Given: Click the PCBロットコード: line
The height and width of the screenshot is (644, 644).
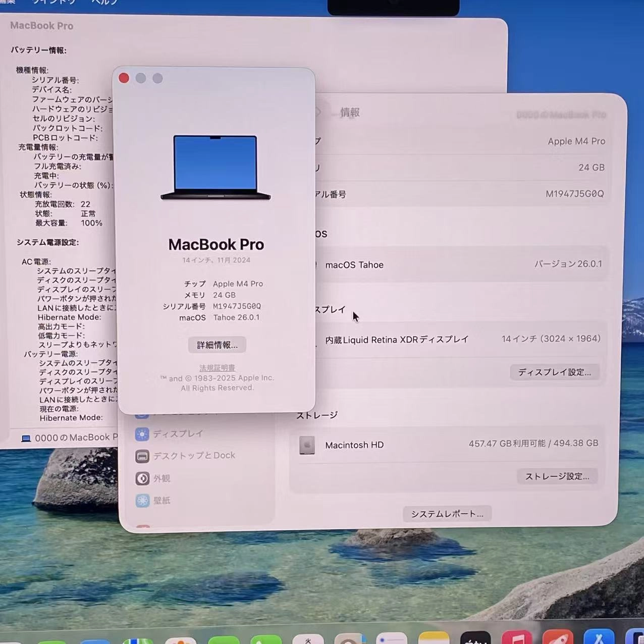Looking at the screenshot, I should pyautogui.click(x=65, y=138).
